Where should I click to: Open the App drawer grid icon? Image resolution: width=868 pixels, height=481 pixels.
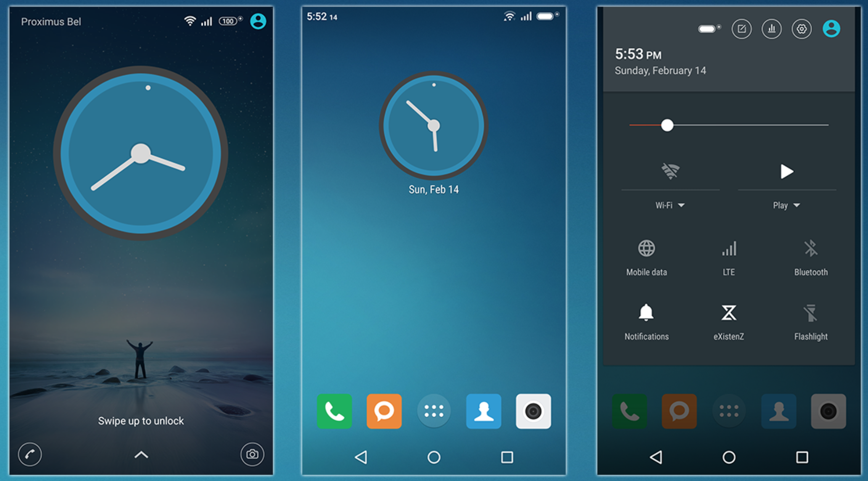coord(434,413)
